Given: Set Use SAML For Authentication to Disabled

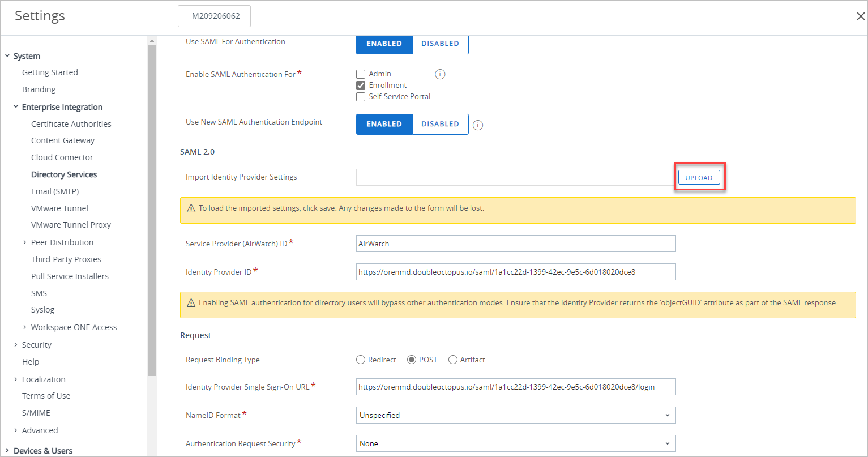Looking at the screenshot, I should click(x=441, y=44).
